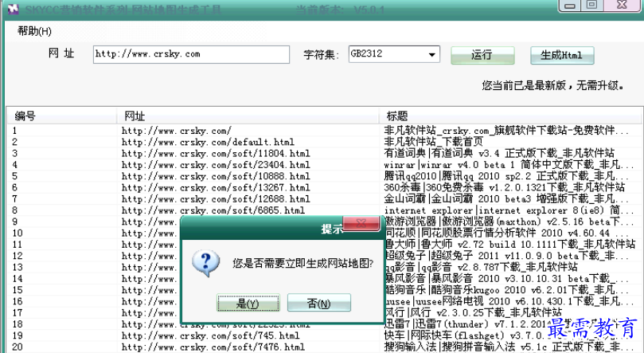The width and height of the screenshot is (644, 353).
Task: Select URL soft/23404.html in row 4
Action: coord(216,165)
